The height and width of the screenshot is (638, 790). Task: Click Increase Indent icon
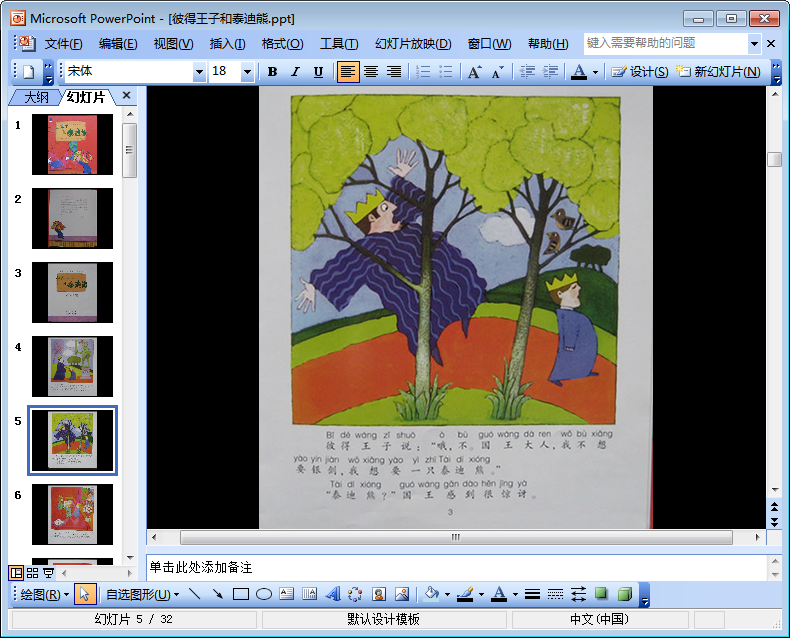point(550,72)
